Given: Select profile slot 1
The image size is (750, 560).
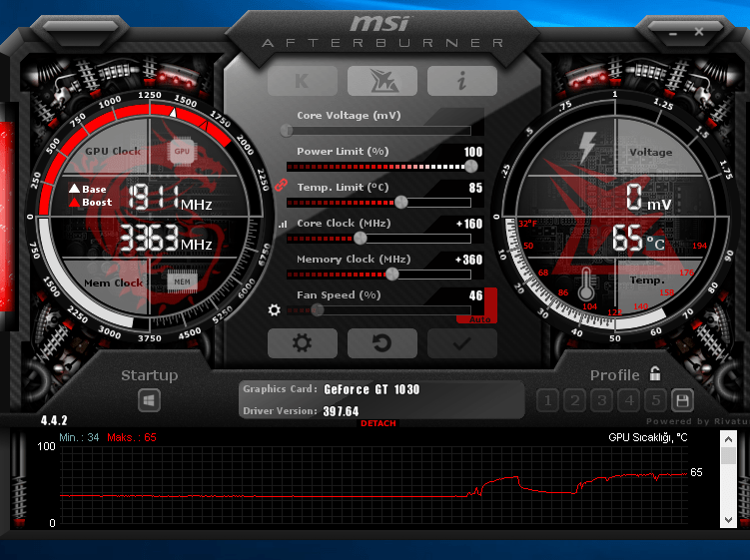Looking at the screenshot, I should click(x=548, y=400).
